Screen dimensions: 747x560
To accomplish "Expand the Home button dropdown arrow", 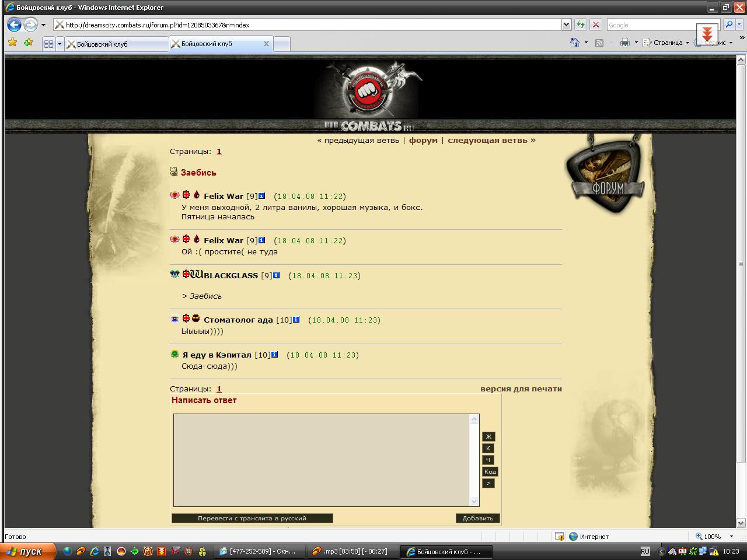I will point(586,43).
